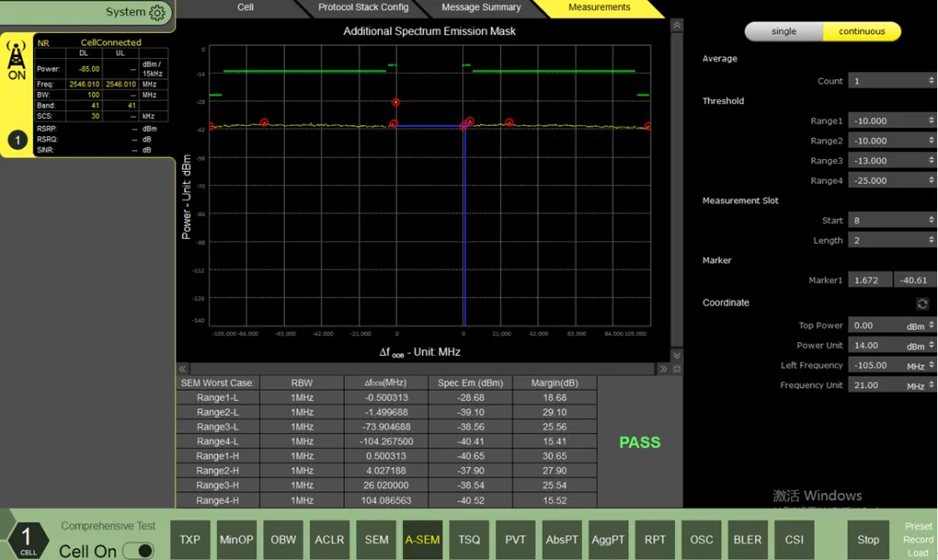Open the Message Summary tab
Viewport: 938px width, 560px height.
(x=481, y=8)
